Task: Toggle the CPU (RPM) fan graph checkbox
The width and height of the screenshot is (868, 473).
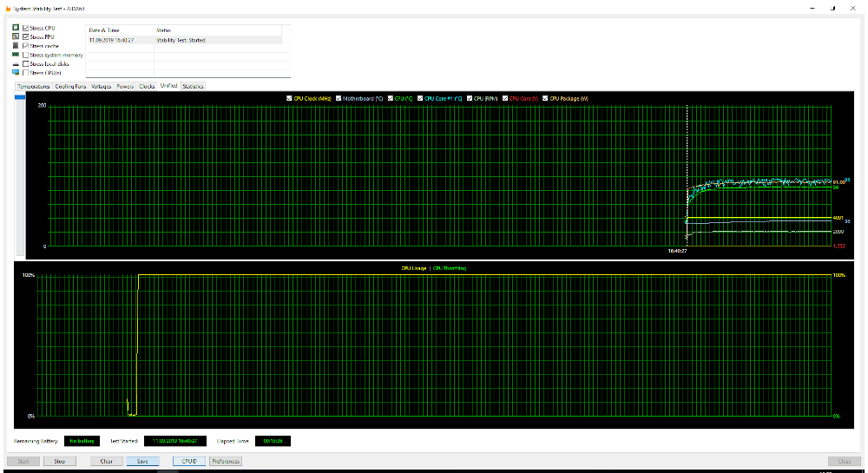Action: [470, 98]
